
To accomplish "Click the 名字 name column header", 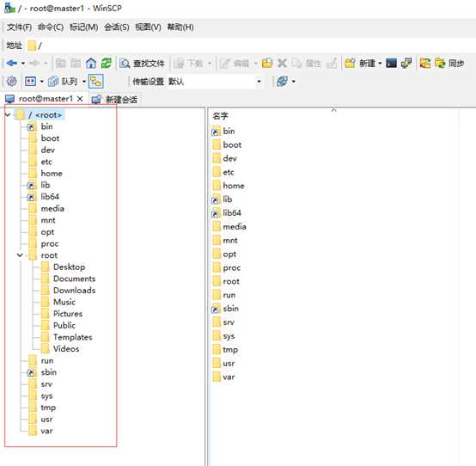I will (221, 116).
